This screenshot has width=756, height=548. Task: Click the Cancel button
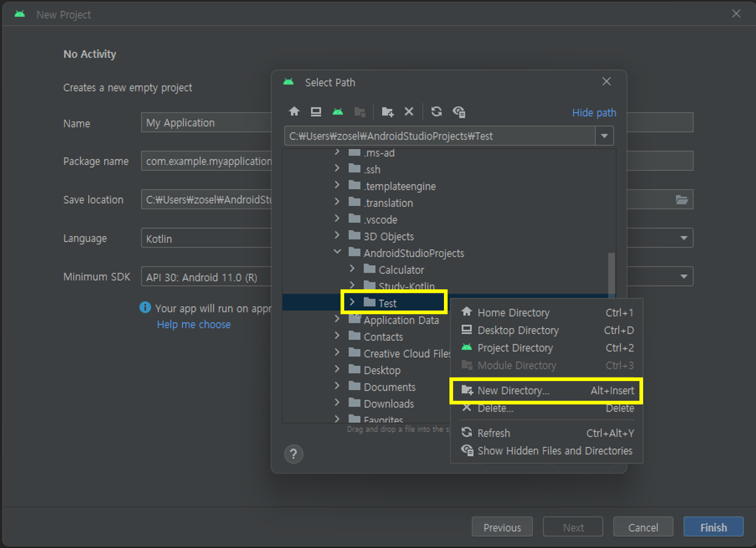(643, 527)
